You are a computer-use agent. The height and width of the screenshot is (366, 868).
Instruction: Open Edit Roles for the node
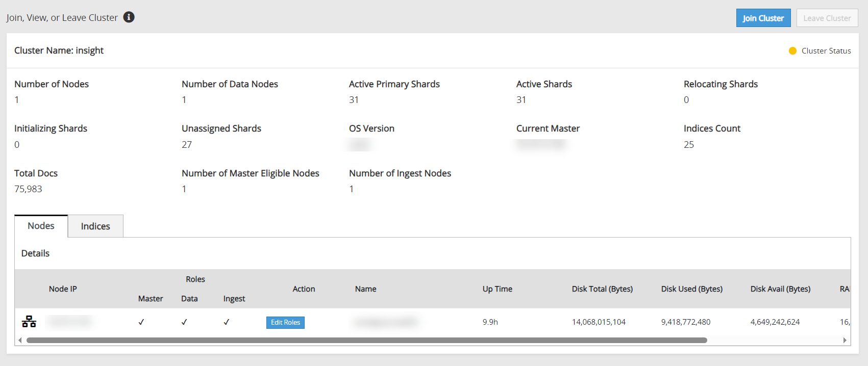[285, 322]
